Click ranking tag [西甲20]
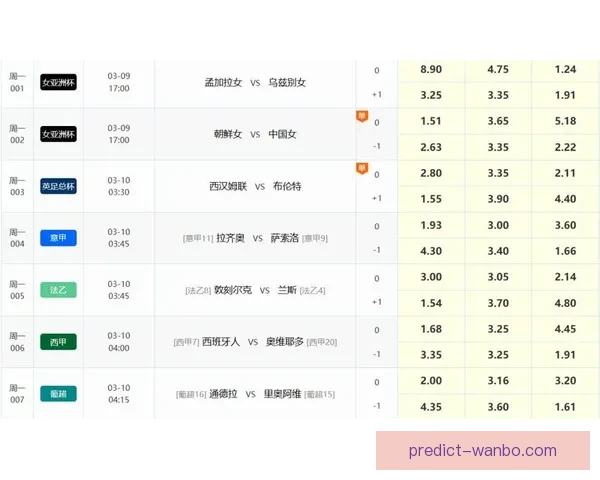Image resolution: width=600 pixels, height=480 pixels. [x=322, y=342]
